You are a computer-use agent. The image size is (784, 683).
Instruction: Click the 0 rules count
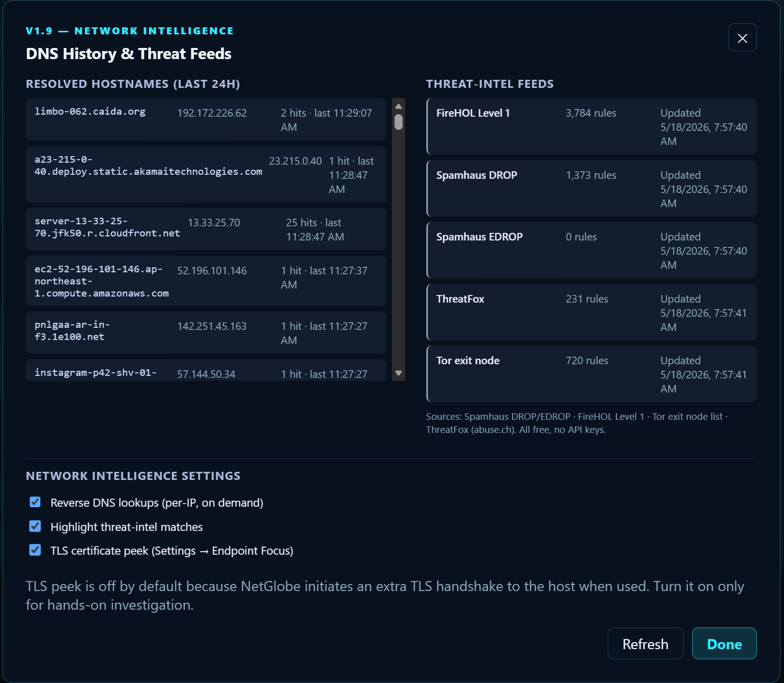pyautogui.click(x=581, y=237)
